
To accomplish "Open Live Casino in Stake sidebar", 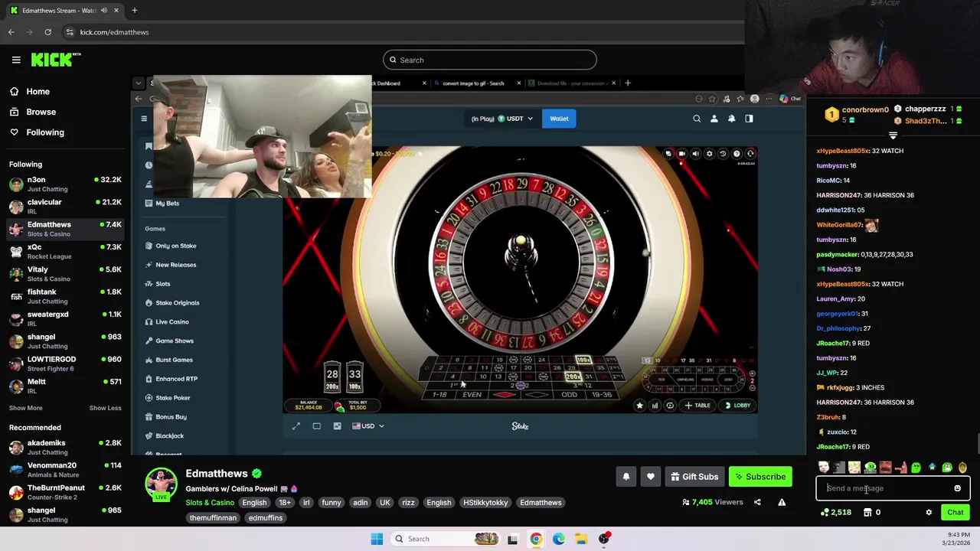I will point(166,322).
